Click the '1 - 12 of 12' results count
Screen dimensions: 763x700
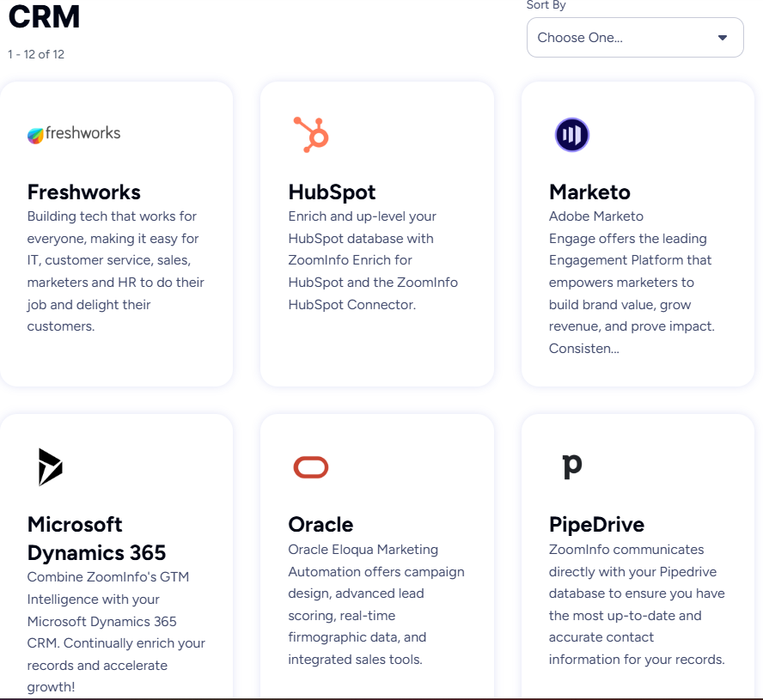coord(36,54)
